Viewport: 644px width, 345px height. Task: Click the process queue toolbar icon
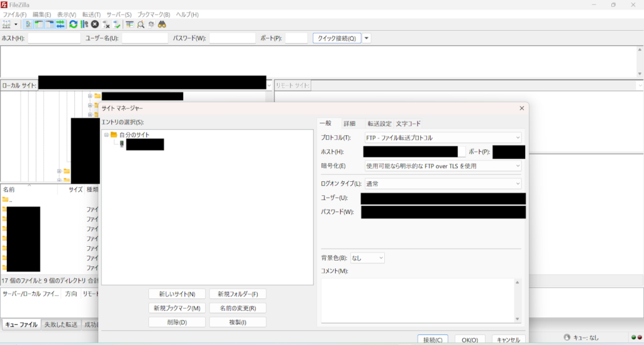tap(84, 24)
